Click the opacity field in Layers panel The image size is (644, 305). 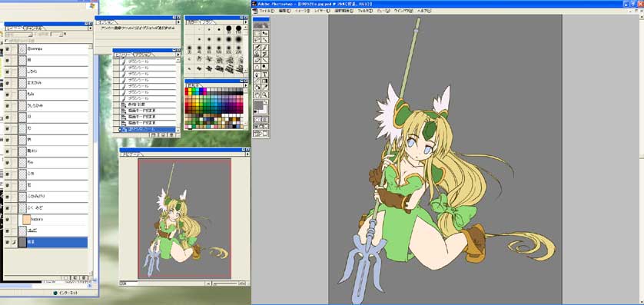click(x=57, y=35)
